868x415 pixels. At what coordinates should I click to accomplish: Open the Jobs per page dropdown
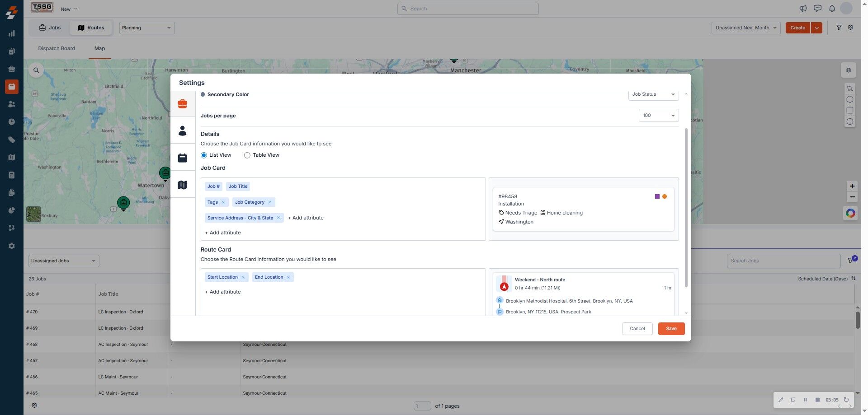(x=659, y=116)
